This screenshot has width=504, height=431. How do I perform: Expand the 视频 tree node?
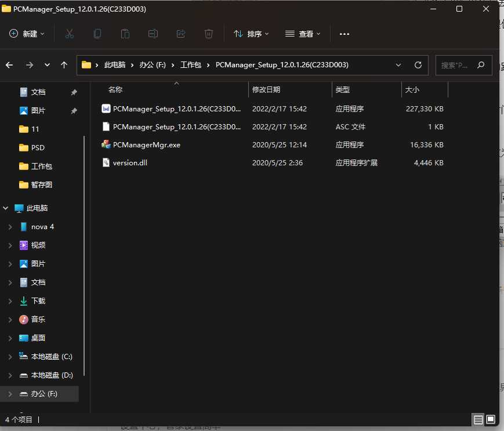10,245
